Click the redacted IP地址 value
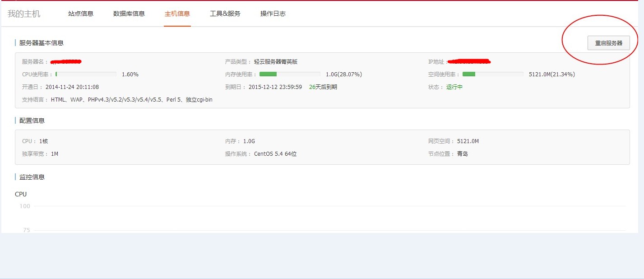Image resolution: width=644 pixels, height=279 pixels. (469, 61)
